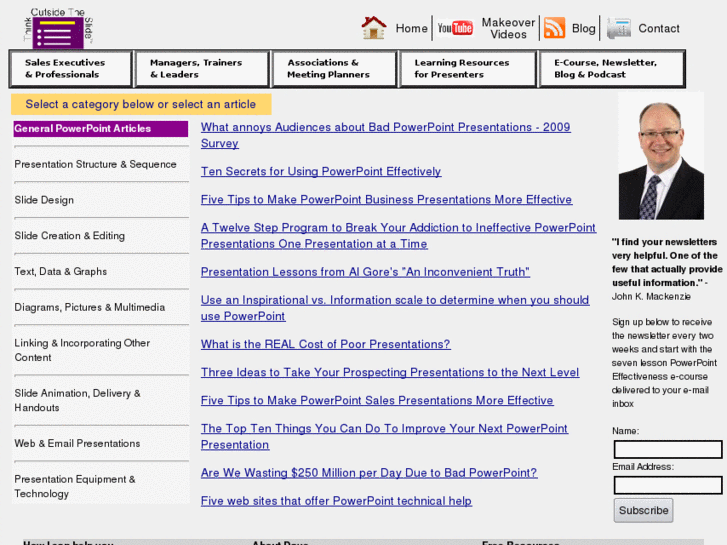Open Wasting $250 Million per Day article
Viewport: 727px width, 545px height.
(x=369, y=473)
